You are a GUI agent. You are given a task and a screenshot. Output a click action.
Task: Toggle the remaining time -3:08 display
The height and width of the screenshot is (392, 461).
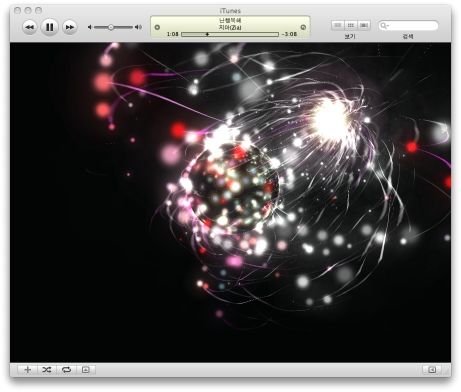(289, 34)
